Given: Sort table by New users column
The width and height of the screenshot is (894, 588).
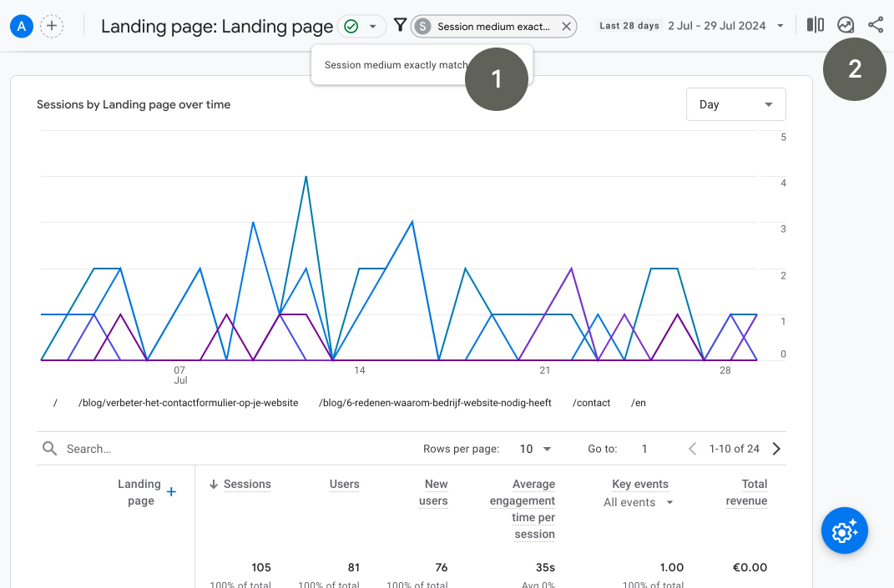Looking at the screenshot, I should [433, 492].
